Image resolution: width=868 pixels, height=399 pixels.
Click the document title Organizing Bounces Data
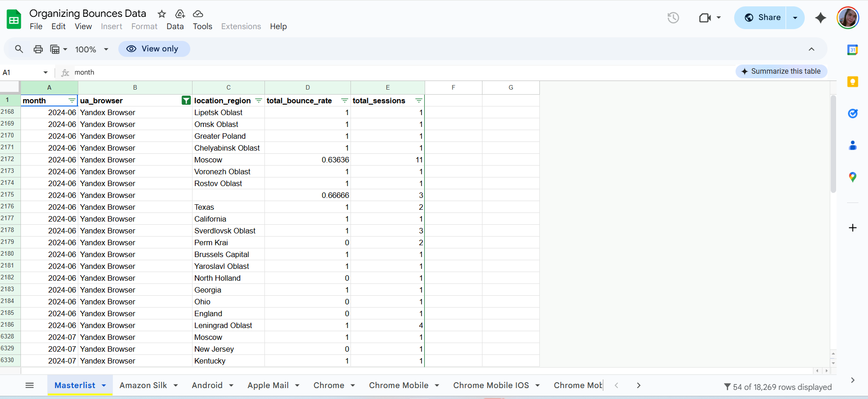coord(88,14)
